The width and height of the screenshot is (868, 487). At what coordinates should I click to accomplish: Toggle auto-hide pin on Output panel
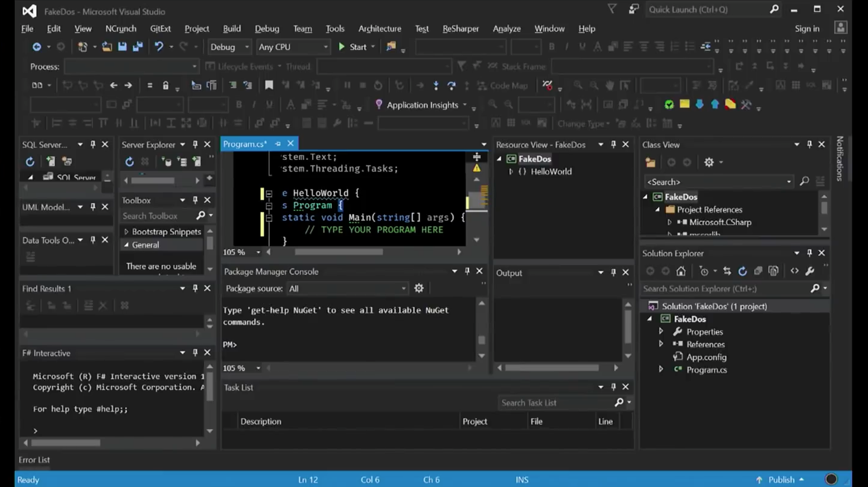point(613,273)
